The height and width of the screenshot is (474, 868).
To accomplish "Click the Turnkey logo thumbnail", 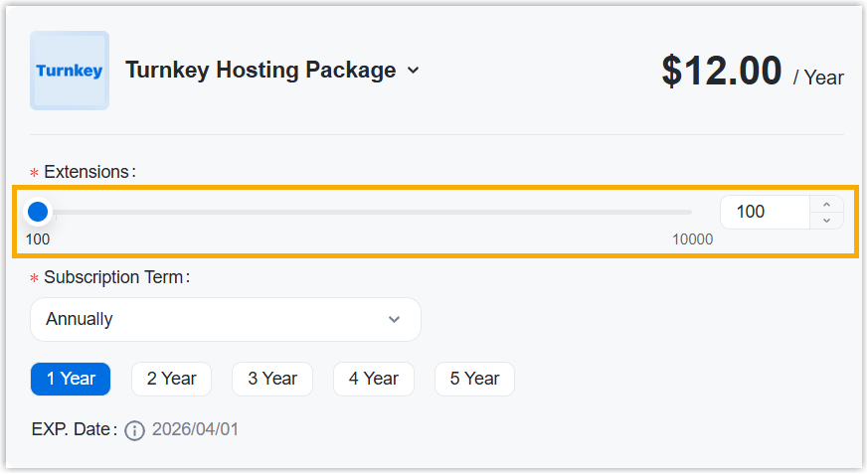I will [x=70, y=71].
